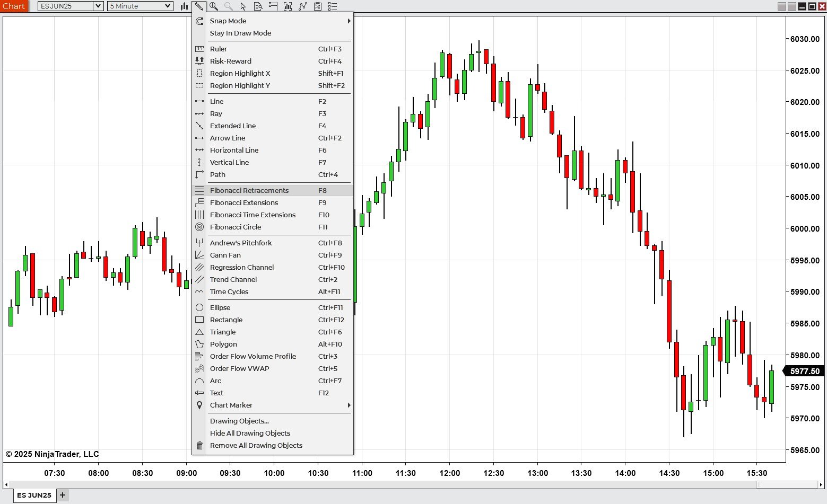Select the Ray drawing tool

click(273, 113)
